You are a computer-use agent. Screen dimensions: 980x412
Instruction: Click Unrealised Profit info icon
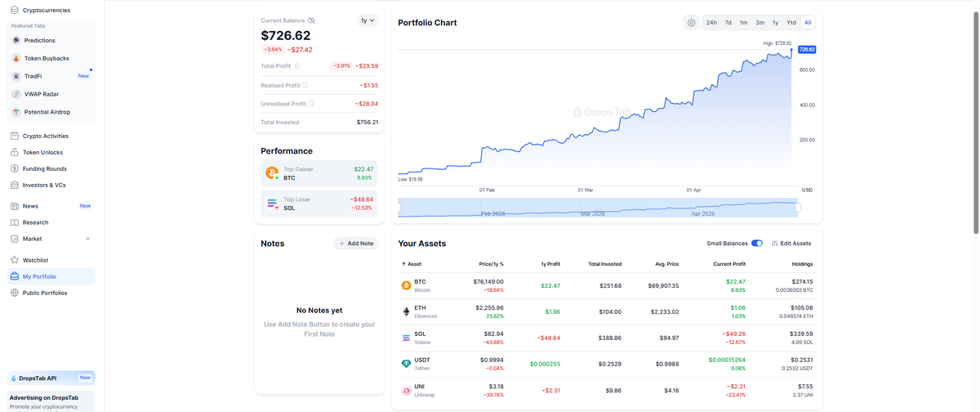[312, 104]
